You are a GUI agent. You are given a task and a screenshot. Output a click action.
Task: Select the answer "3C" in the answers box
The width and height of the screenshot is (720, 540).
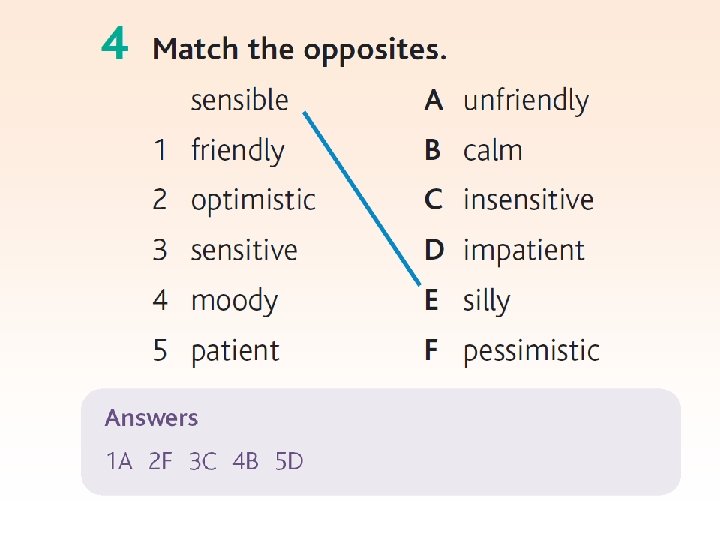[x=203, y=462]
